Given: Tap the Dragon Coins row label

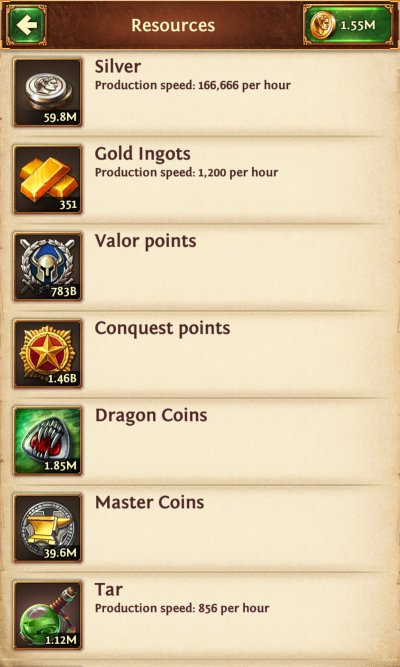Looking at the screenshot, I should click(x=151, y=416).
